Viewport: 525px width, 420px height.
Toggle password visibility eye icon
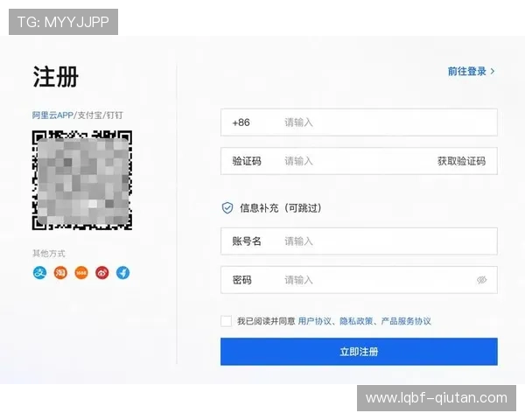[481, 280]
